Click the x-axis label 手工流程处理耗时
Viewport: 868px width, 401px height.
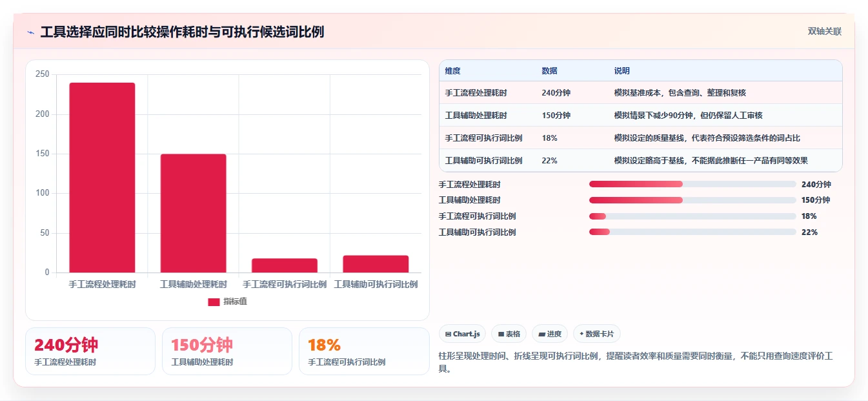tap(102, 284)
